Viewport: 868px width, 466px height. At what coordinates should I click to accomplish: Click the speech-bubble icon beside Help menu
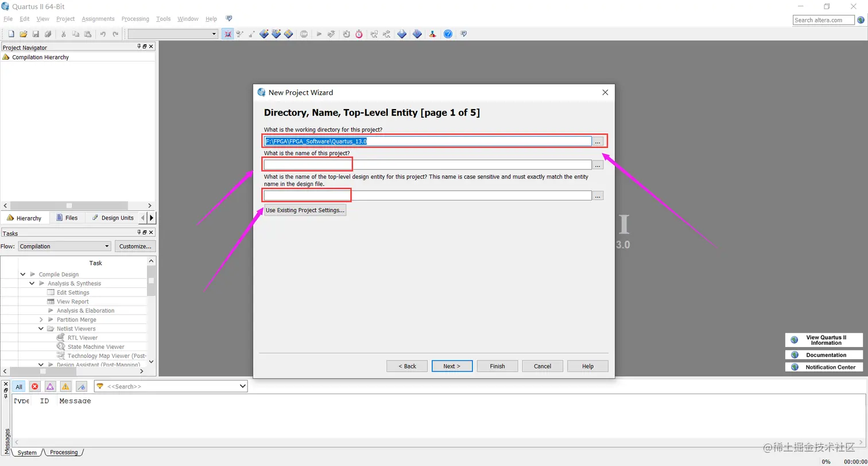[229, 19]
